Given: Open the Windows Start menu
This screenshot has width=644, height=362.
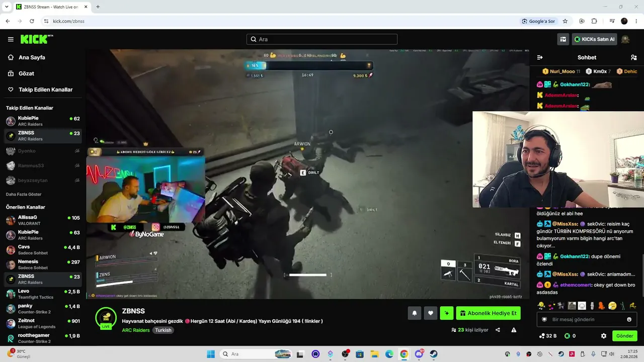Looking at the screenshot, I should pos(210,354).
